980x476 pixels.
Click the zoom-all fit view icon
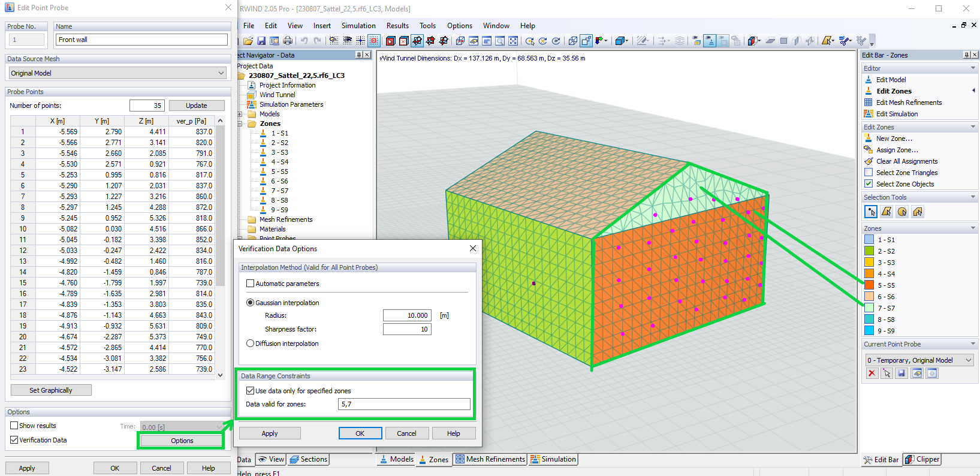tap(513, 41)
